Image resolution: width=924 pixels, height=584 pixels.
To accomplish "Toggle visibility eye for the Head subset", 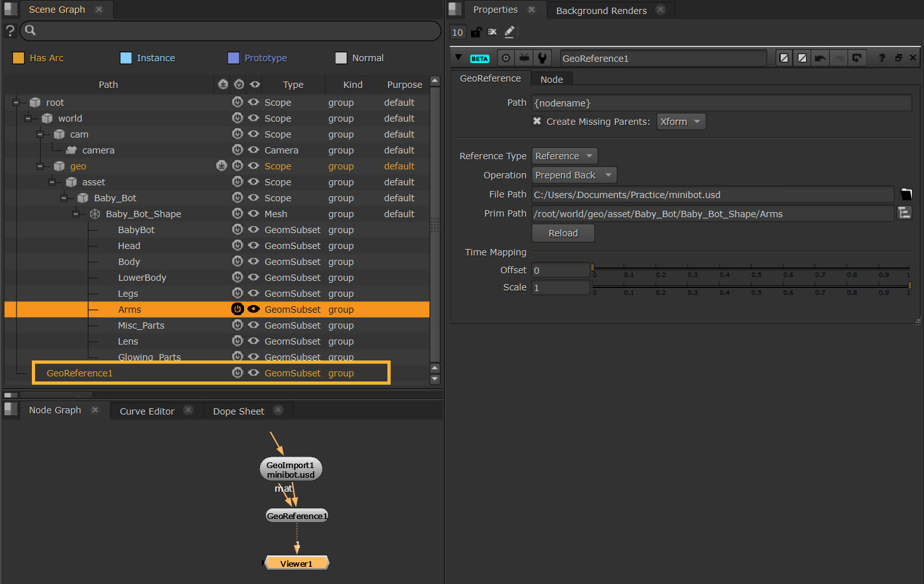I will (254, 246).
